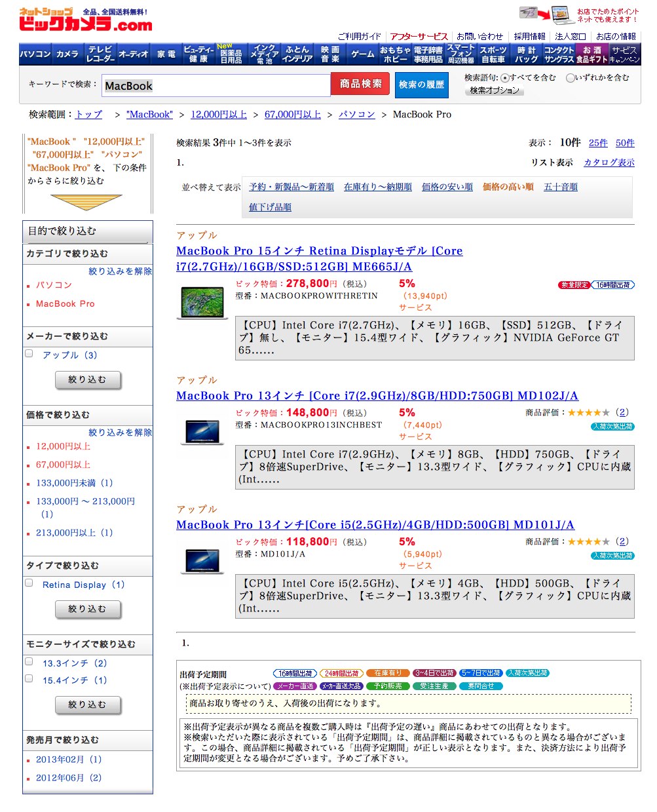Image resolution: width=657 pixels, height=812 pixels.
Task: Select いずれかを含む radio option
Action: (x=570, y=78)
